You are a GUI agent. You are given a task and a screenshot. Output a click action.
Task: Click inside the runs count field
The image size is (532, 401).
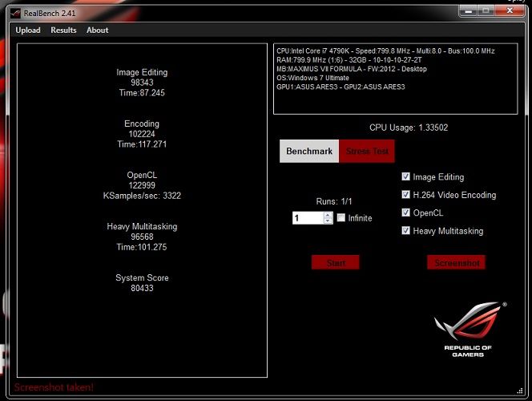point(308,218)
